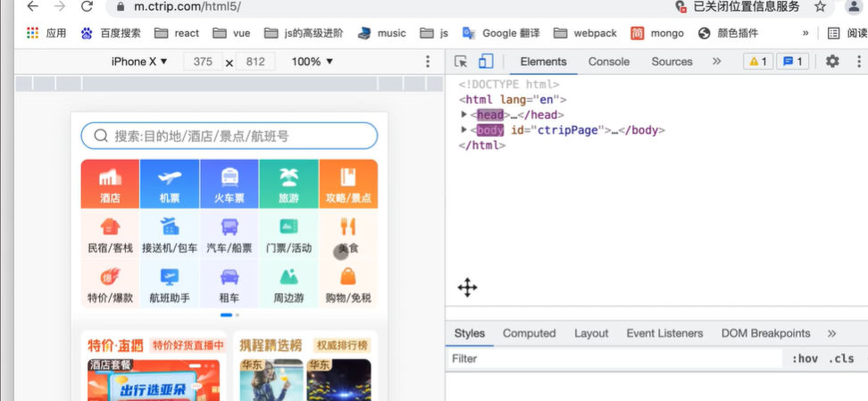The image size is (868, 401).
Task: Tap the 火车票 train ticket icon
Action: [230, 184]
